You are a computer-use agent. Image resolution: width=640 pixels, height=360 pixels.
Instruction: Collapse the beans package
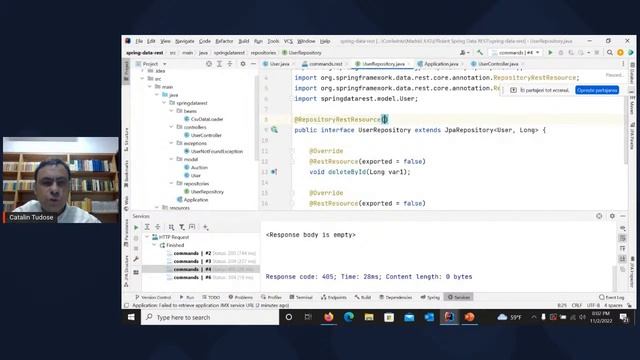171,111
